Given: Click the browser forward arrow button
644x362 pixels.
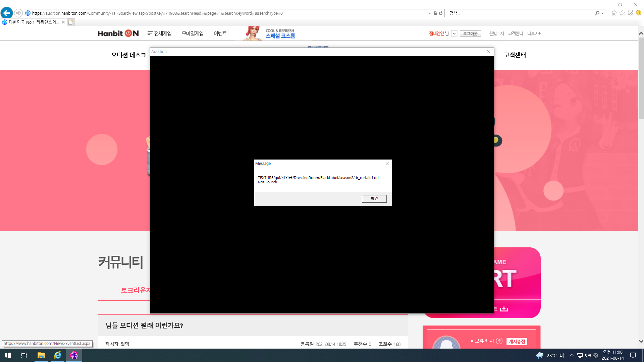Looking at the screenshot, I should point(18,13).
